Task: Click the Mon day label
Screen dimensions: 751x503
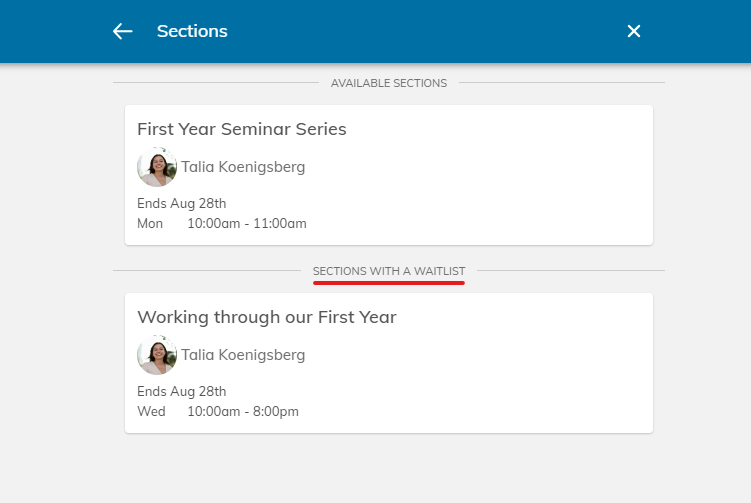Action: 150,223
